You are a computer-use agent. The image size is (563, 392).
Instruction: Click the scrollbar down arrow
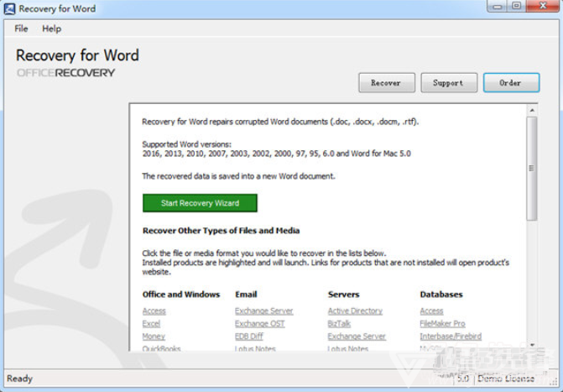532,345
